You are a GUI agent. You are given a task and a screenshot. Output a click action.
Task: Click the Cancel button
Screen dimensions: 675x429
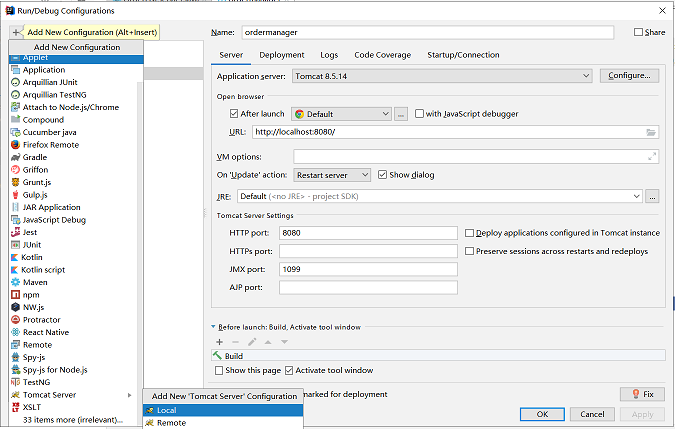point(592,414)
